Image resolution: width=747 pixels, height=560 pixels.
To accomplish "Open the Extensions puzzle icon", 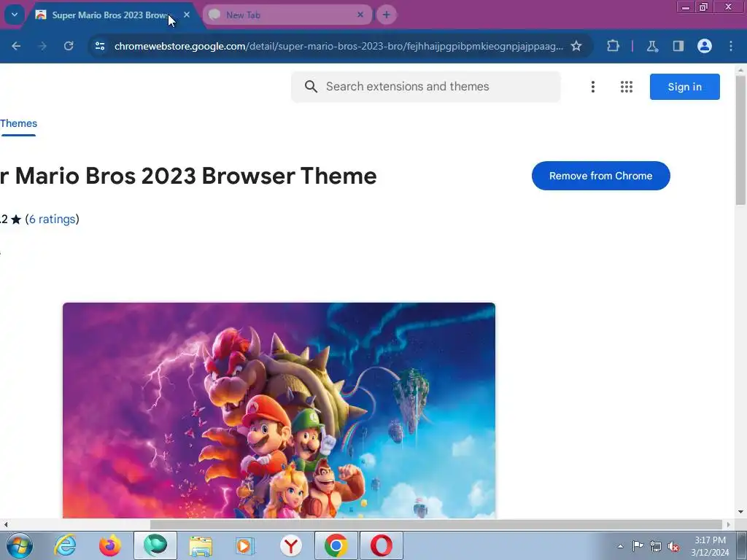I will 613,46.
